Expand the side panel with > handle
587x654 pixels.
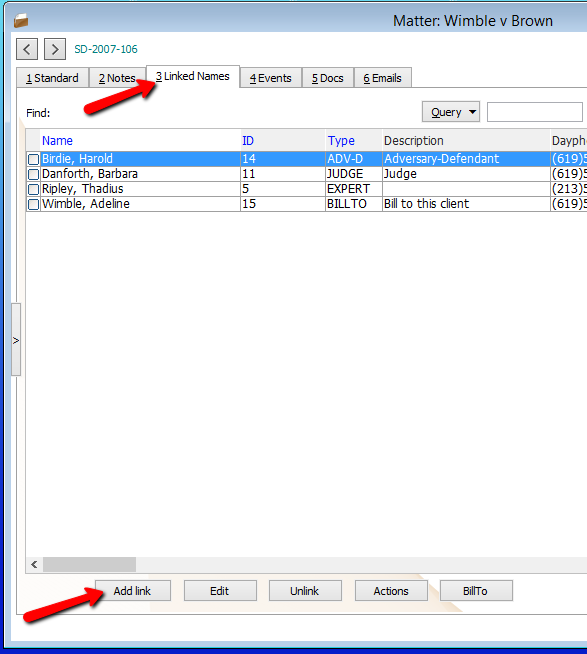tap(16, 340)
